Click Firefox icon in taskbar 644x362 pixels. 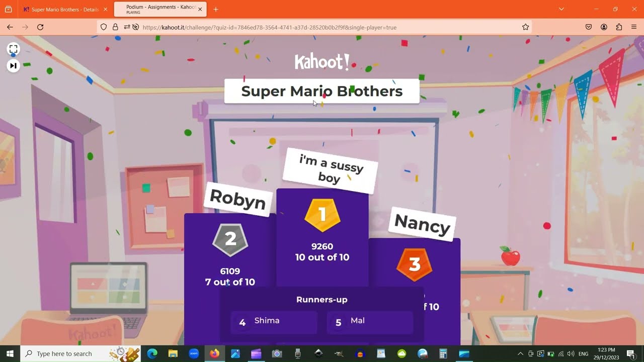pyautogui.click(x=215, y=353)
